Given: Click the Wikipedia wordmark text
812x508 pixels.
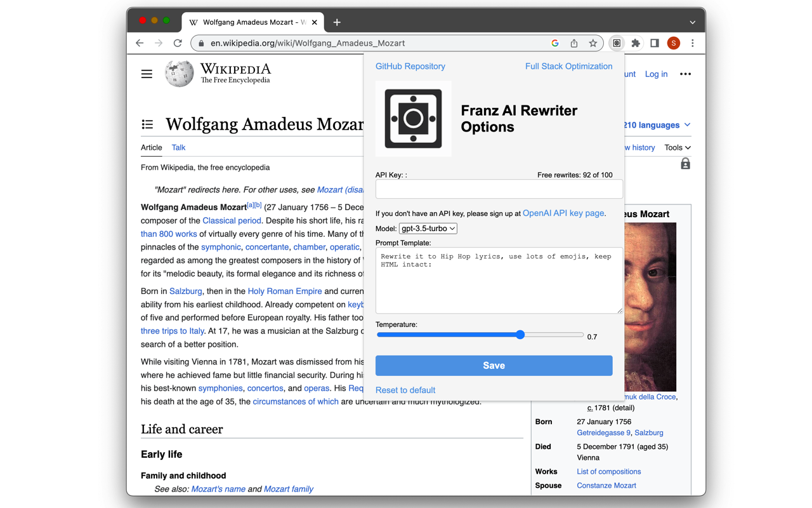Looking at the screenshot, I should (x=235, y=69).
